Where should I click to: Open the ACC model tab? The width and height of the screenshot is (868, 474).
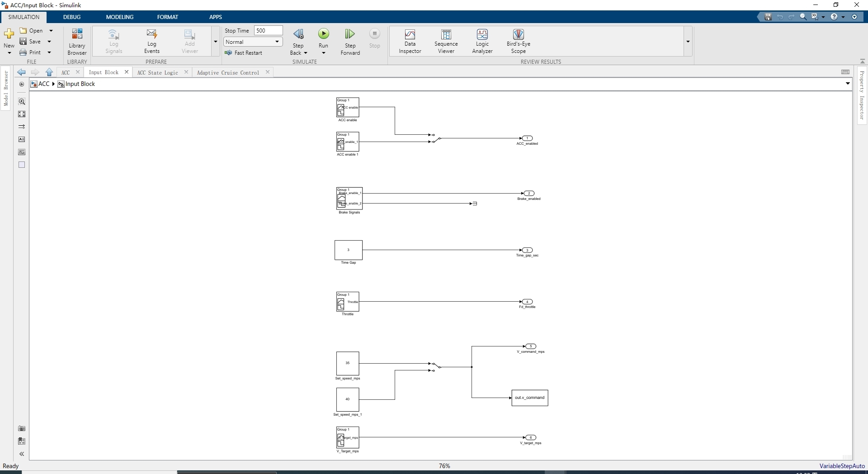point(66,72)
